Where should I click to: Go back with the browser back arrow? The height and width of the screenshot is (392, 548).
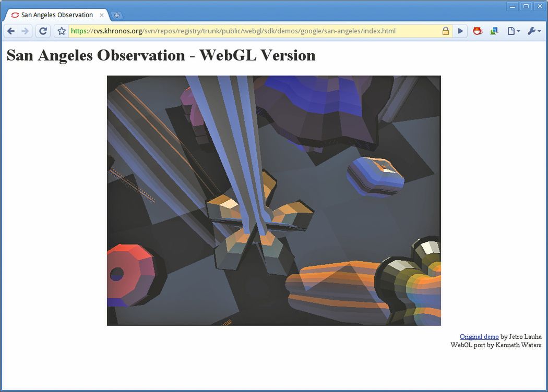click(11, 31)
